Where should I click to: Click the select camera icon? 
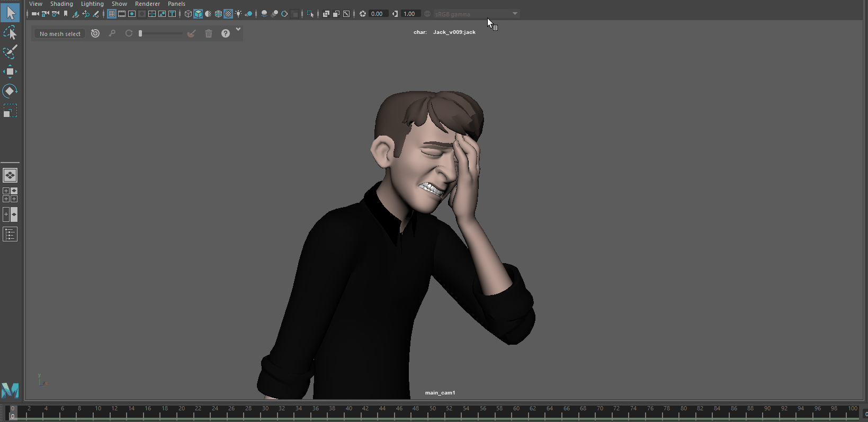35,14
